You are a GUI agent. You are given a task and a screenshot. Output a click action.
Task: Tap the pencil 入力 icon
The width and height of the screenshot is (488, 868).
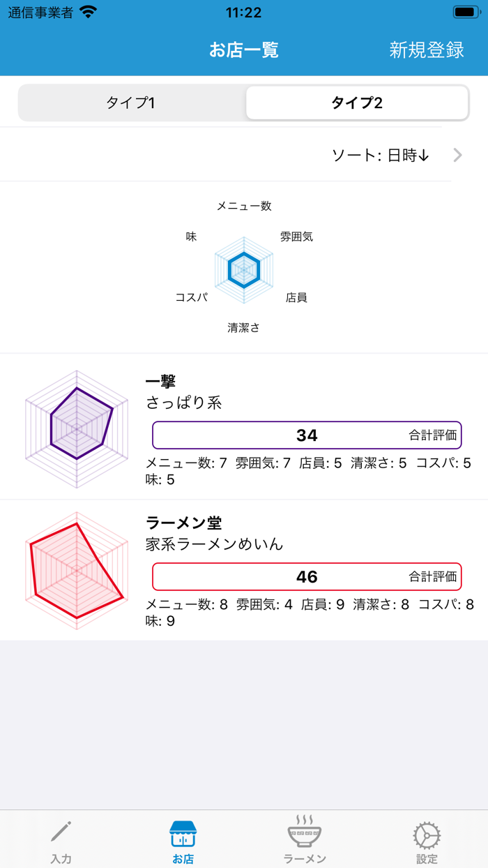[x=61, y=832]
